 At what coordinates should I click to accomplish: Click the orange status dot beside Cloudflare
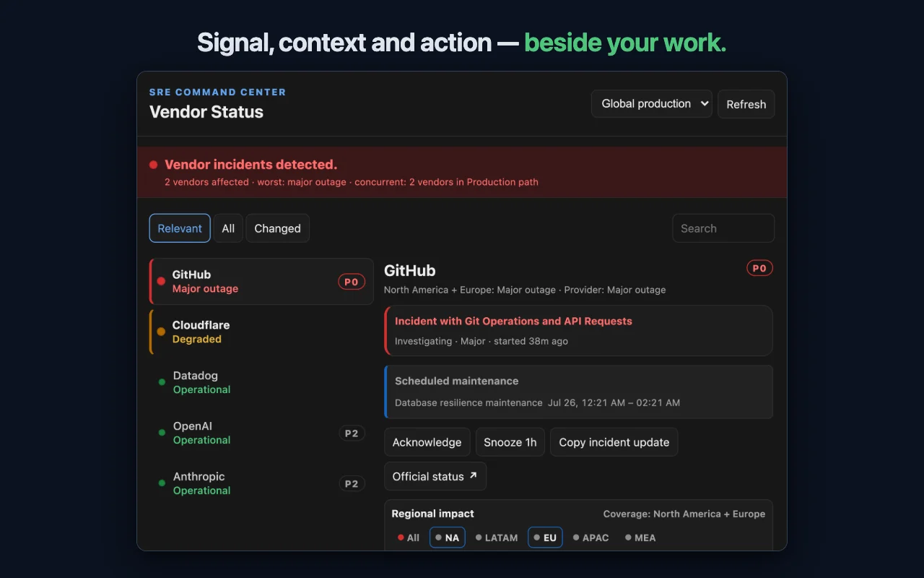point(161,332)
